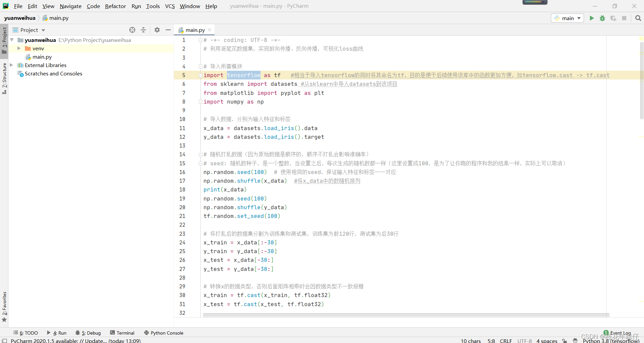Open the Run menu
The height and width of the screenshot is (343, 644).
136,6
